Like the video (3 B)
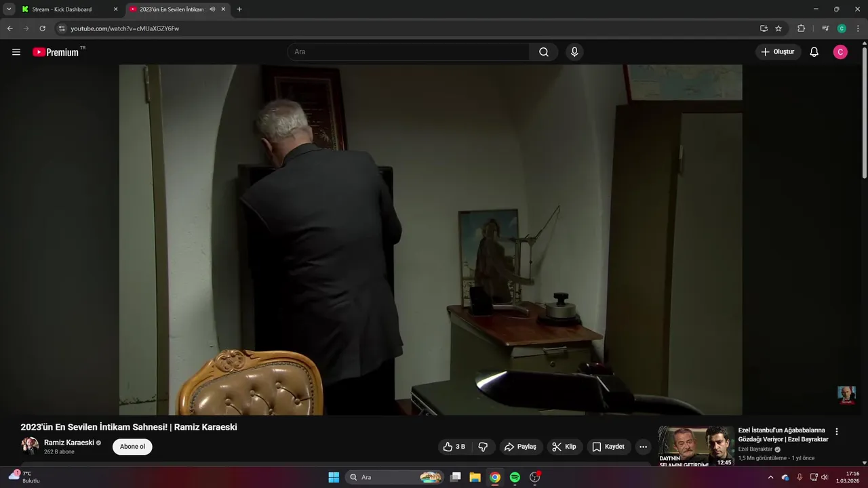The image size is (868, 488). click(x=454, y=447)
